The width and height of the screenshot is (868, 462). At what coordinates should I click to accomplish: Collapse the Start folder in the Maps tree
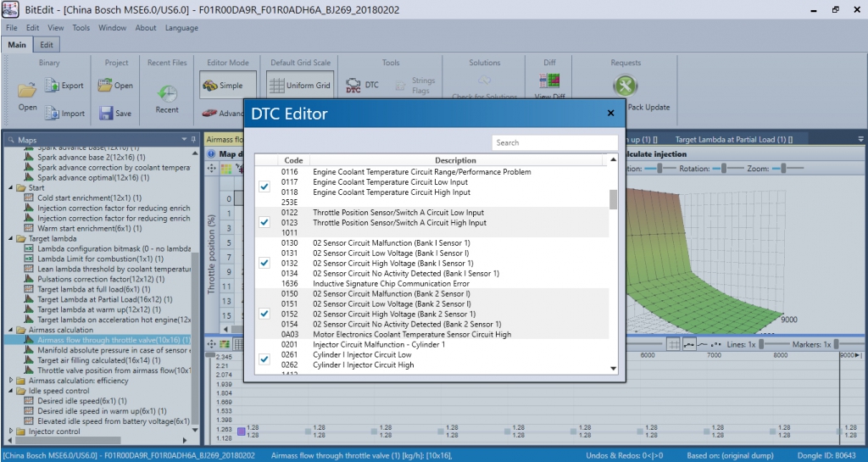click(x=11, y=188)
